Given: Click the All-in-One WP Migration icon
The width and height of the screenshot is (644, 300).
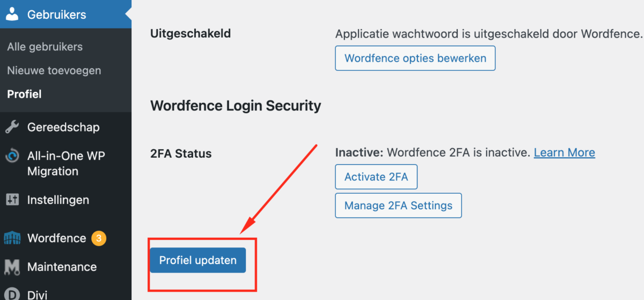Looking at the screenshot, I should coord(12,156).
